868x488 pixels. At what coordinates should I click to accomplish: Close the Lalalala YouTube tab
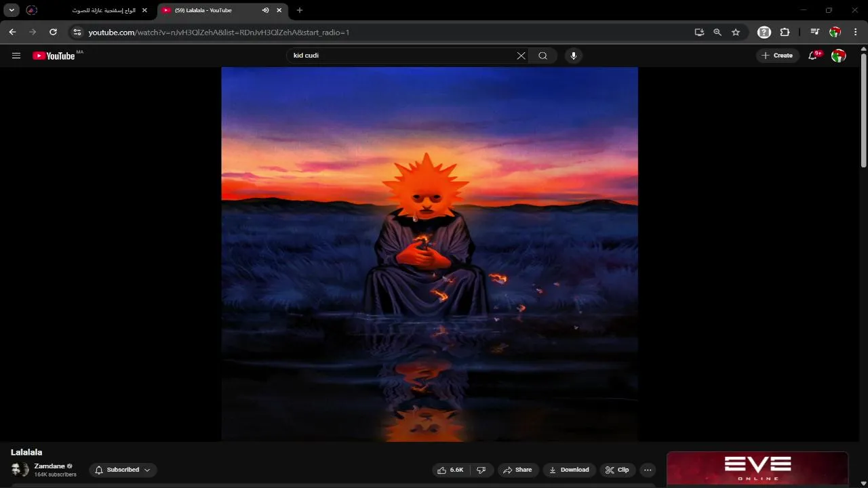click(279, 10)
